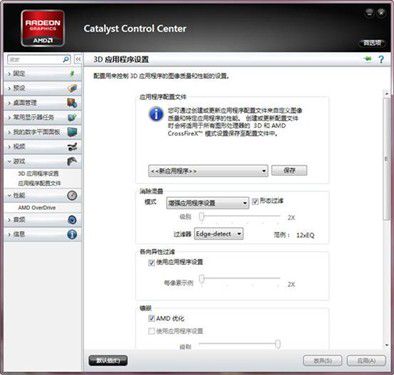Click the Gaming (游戏) section icon
Image resolution: width=394 pixels, height=375 pixels.
[72, 161]
